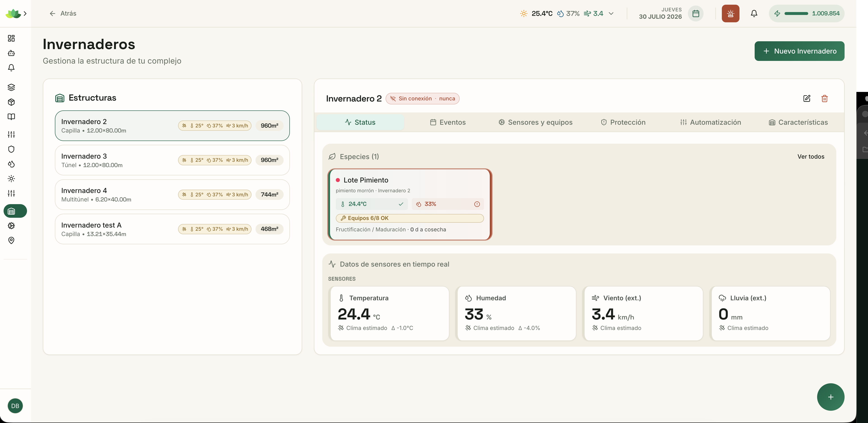Viewport: 868px width, 423px height.
Task: Select Invernadero test A structure
Action: tap(172, 229)
